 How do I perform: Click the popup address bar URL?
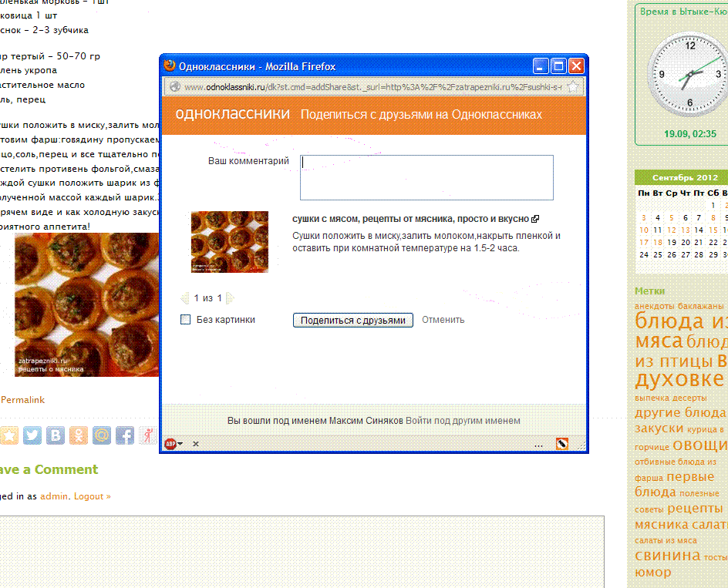(372, 87)
